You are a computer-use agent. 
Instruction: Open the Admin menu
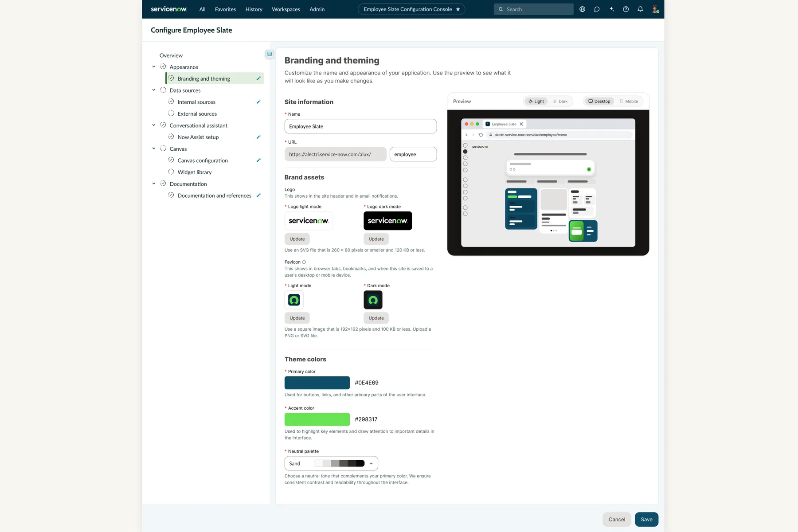(x=317, y=9)
